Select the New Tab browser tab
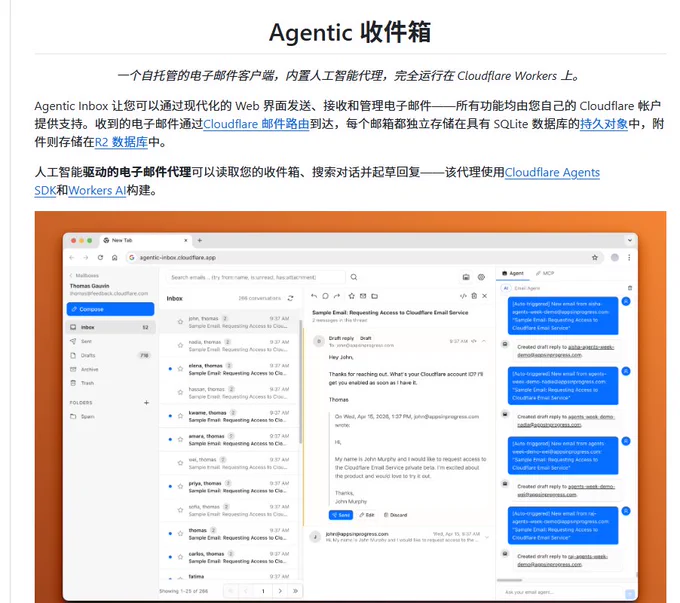The width and height of the screenshot is (680, 603). tap(146, 240)
